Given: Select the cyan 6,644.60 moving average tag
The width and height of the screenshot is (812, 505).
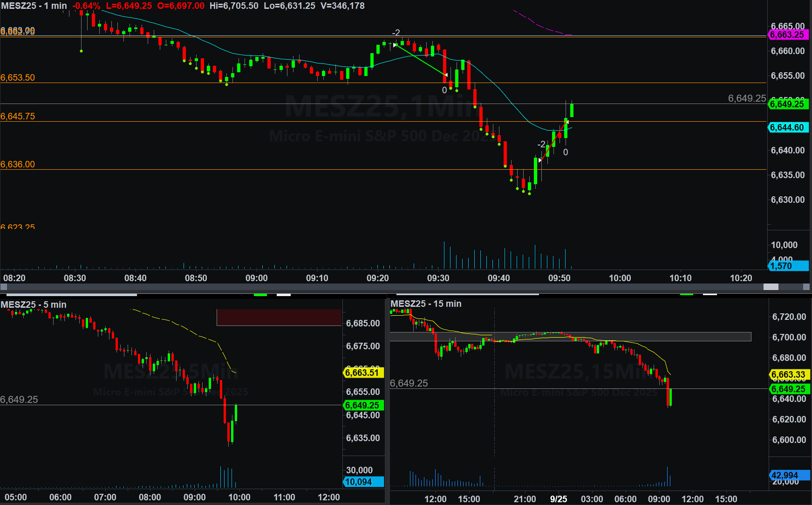Looking at the screenshot, I should pyautogui.click(x=787, y=127).
